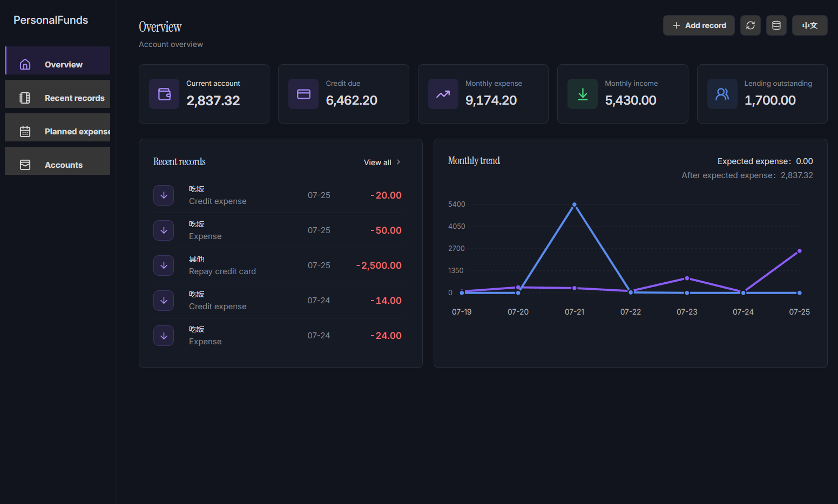Image resolution: width=838 pixels, height=504 pixels.
Task: Click the Expected expense 0.00 text
Action: pyautogui.click(x=765, y=161)
